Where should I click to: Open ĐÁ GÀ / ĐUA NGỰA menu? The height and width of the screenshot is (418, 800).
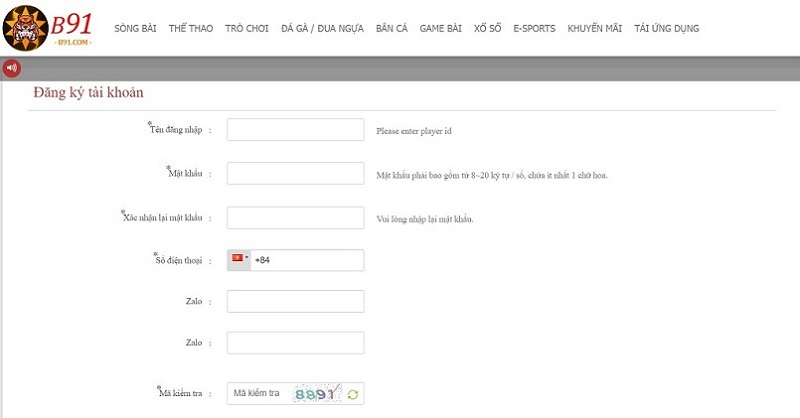(322, 29)
